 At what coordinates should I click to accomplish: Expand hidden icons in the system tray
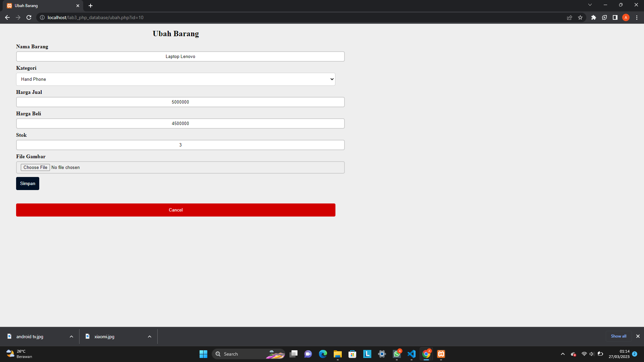563,354
